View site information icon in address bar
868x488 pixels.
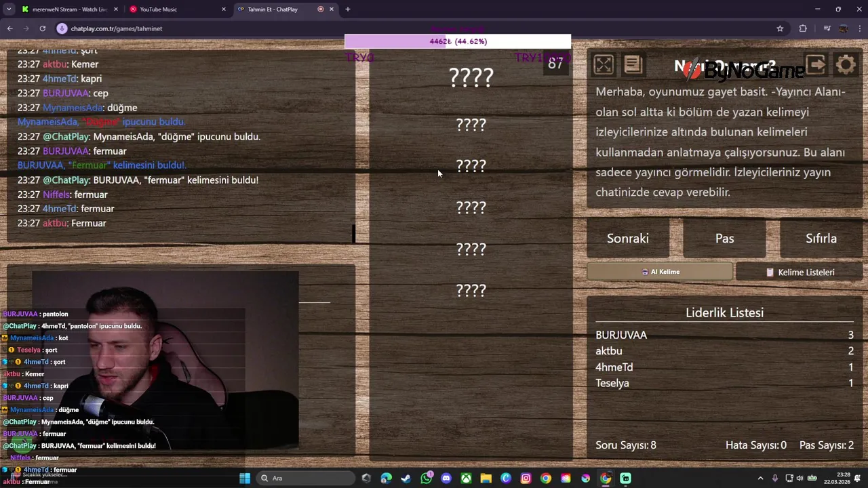click(62, 28)
